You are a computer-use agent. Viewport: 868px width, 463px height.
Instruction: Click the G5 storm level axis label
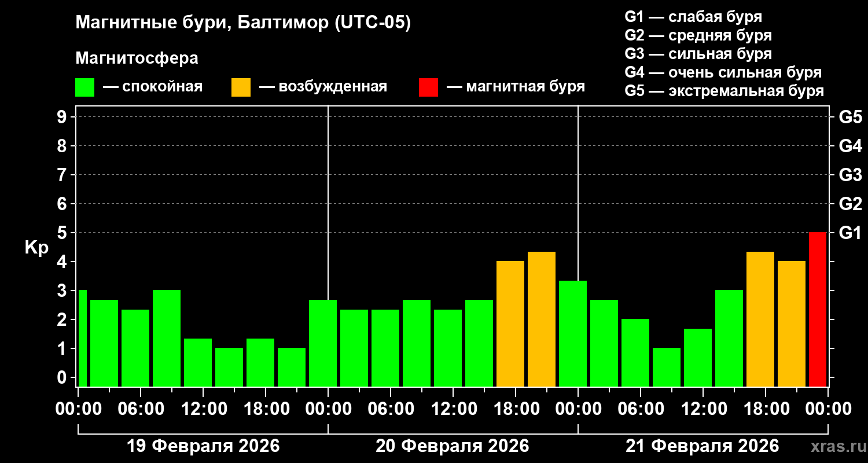click(x=850, y=117)
